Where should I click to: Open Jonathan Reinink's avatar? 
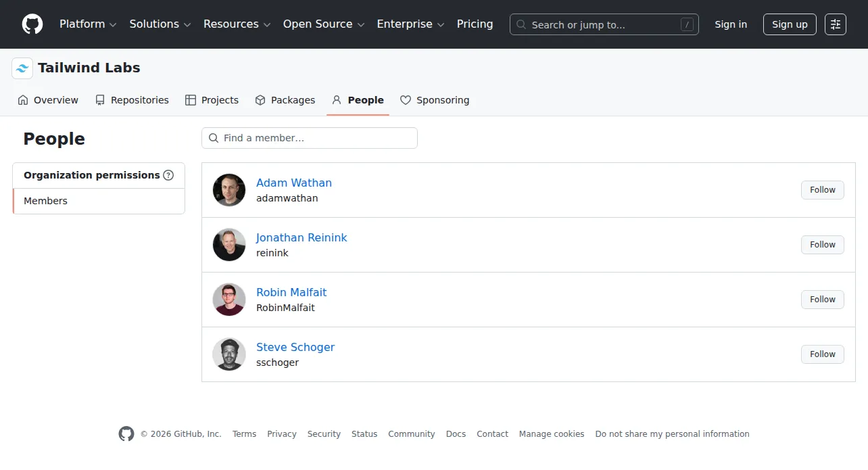[229, 245]
